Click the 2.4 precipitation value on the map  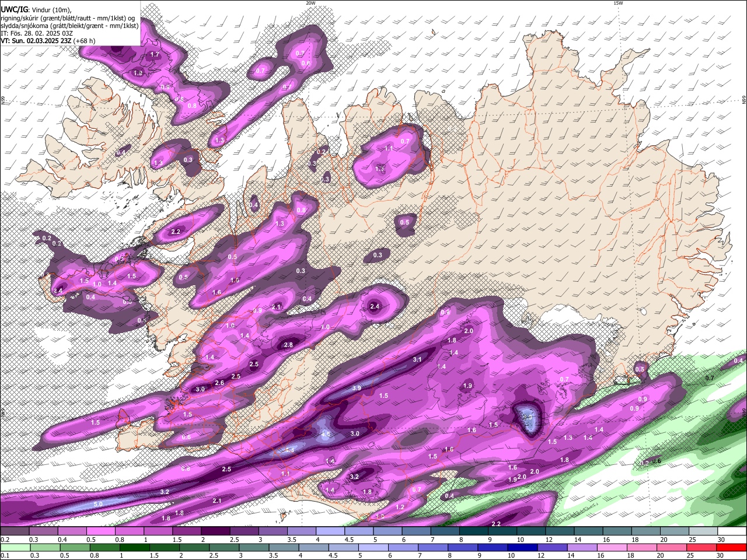click(375, 306)
